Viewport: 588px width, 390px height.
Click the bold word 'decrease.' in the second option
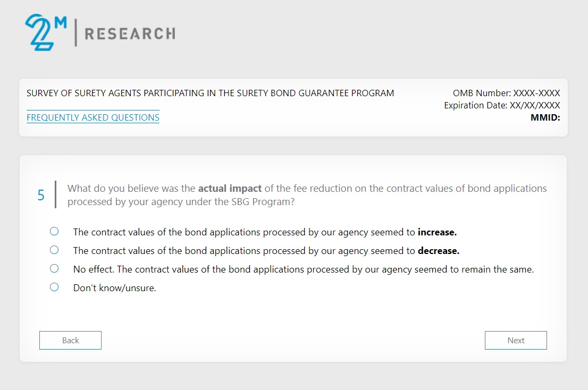point(438,251)
